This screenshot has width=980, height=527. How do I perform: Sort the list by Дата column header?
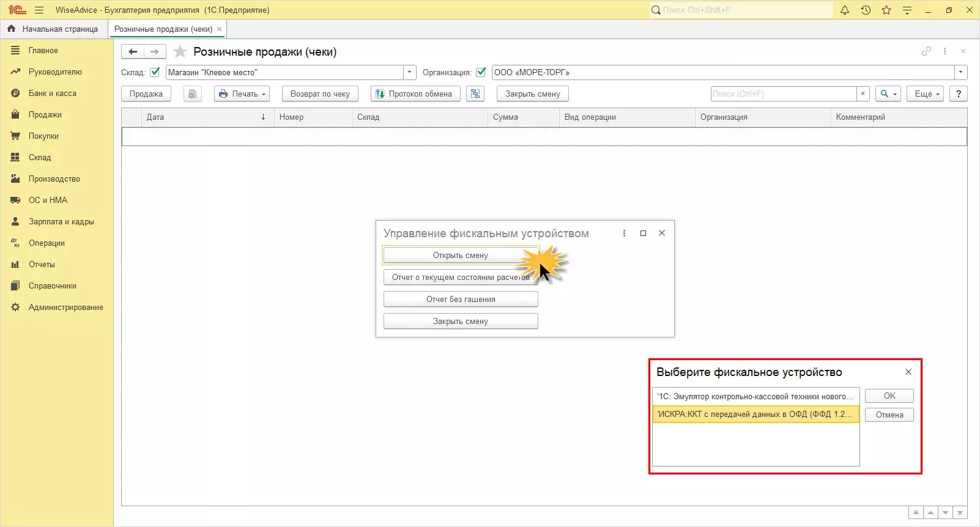coord(207,117)
